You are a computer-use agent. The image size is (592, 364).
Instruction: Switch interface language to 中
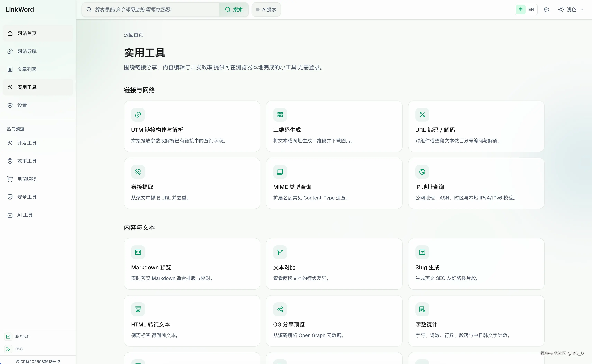click(x=521, y=9)
